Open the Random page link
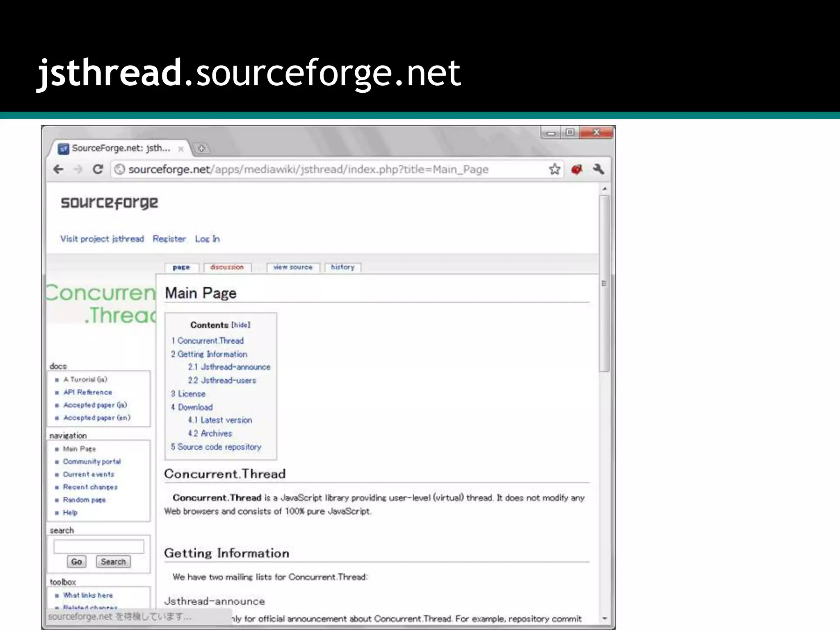Viewport: 840px width, 630px height. tap(84, 500)
